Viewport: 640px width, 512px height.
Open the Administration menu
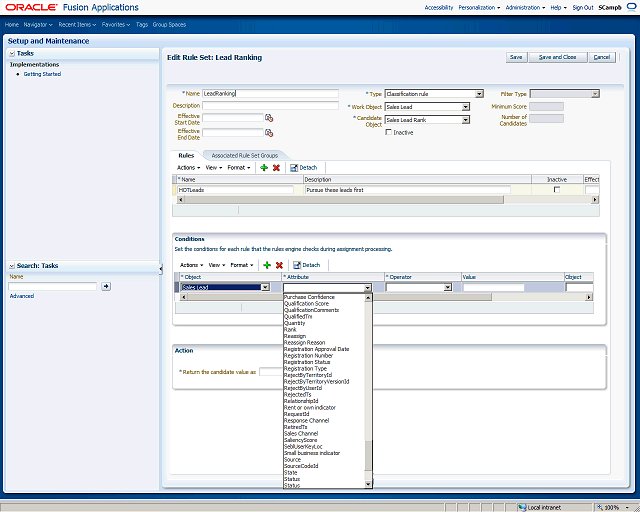click(x=525, y=7)
